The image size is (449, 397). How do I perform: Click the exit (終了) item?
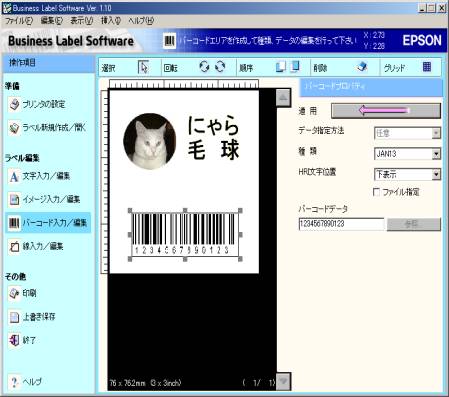click(x=22, y=340)
